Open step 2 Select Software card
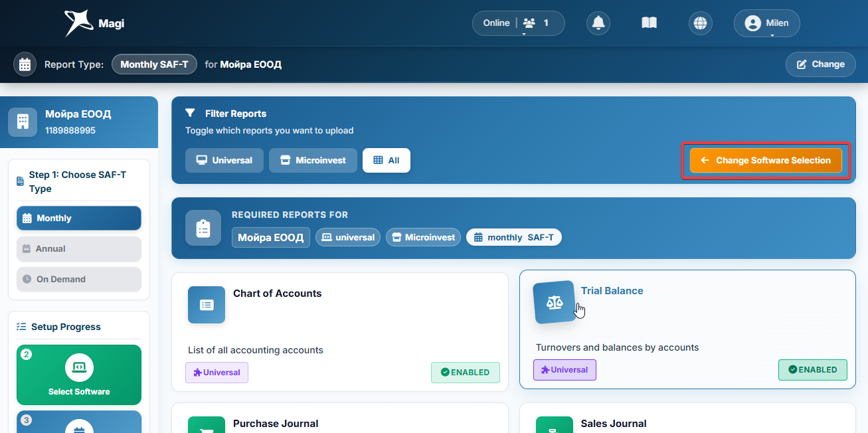Screen dimensions: 868x433 pos(79,375)
